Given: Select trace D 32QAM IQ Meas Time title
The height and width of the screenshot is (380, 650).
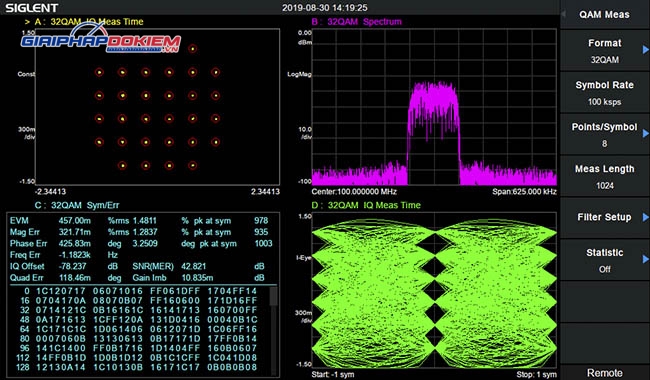Looking at the screenshot, I should click(366, 205).
